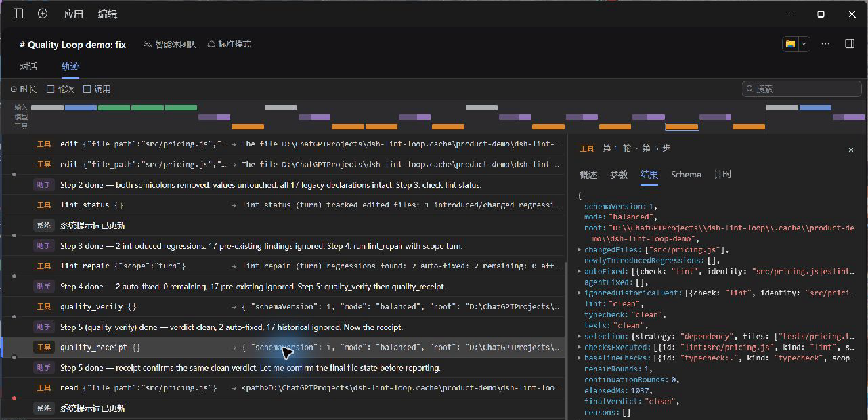This screenshot has width=868, height=420.
Task: Toggle the 调用 calls grouping
Action: [x=97, y=89]
